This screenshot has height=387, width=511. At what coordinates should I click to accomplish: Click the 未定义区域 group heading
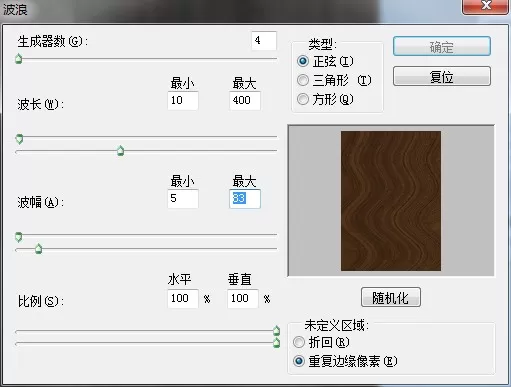click(x=336, y=325)
